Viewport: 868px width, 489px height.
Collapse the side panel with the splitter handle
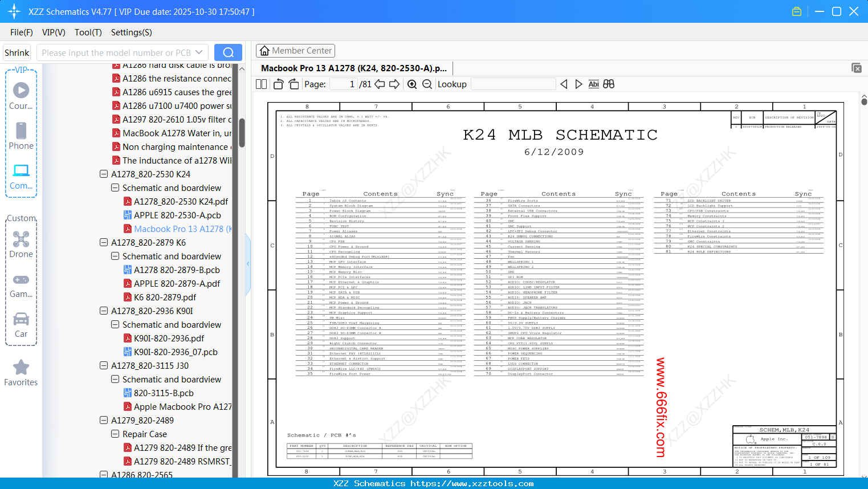248,264
